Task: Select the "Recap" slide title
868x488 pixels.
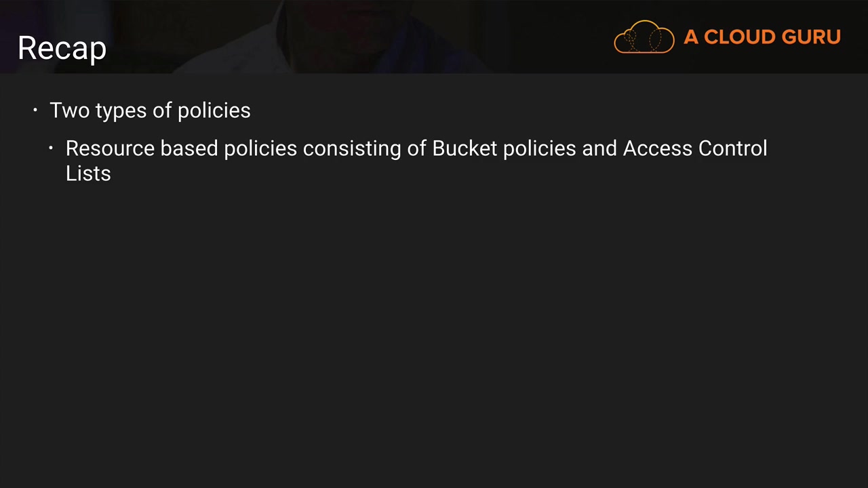Action: [62, 48]
